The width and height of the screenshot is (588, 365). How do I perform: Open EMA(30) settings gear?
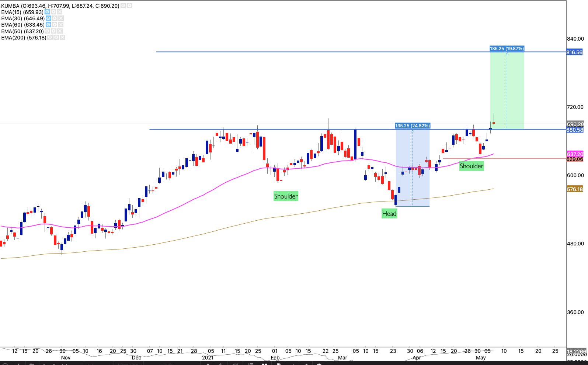pos(55,18)
